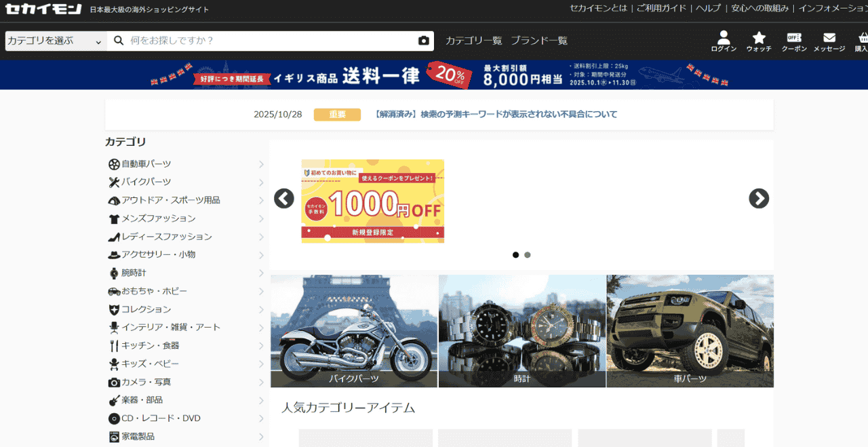The image size is (868, 447).
Task: Click the ご利用ガイド link
Action: point(661,9)
